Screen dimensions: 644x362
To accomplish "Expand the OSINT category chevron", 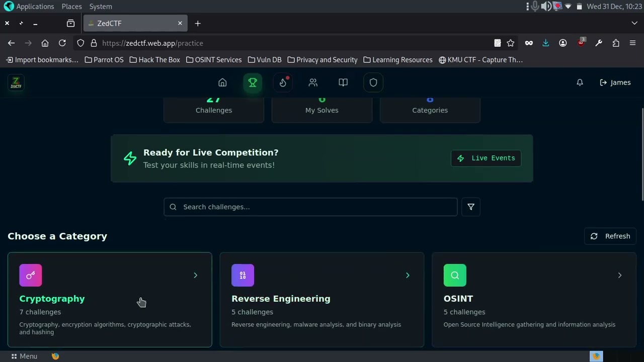I will [x=619, y=275].
